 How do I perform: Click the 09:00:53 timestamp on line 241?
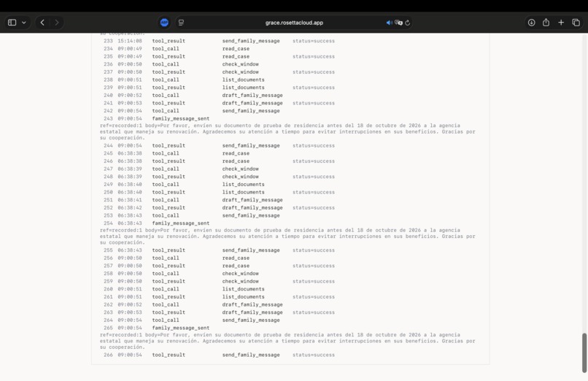130,103
